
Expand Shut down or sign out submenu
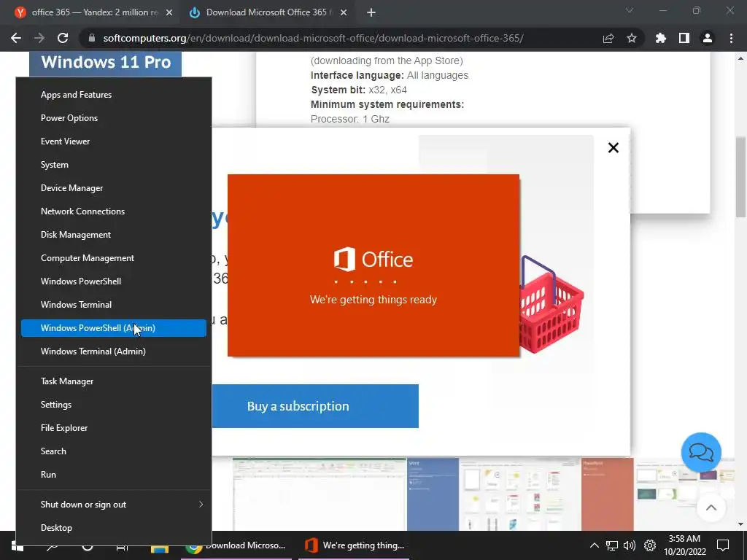(113, 505)
